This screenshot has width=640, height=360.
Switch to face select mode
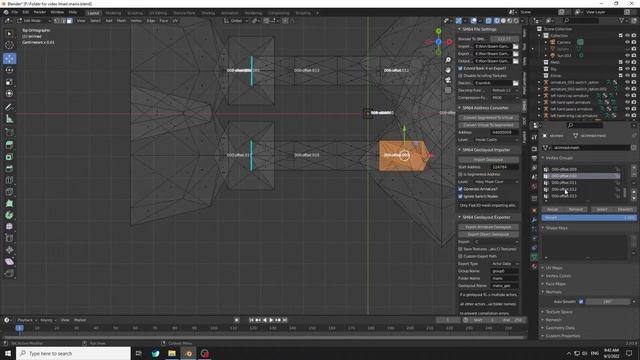click(70, 20)
